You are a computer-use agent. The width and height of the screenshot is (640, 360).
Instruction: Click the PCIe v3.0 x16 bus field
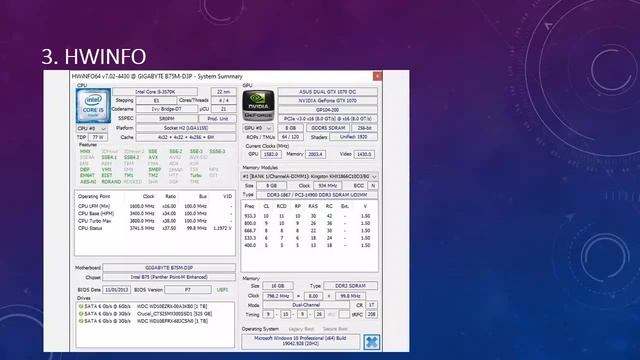pyautogui.click(x=328, y=119)
